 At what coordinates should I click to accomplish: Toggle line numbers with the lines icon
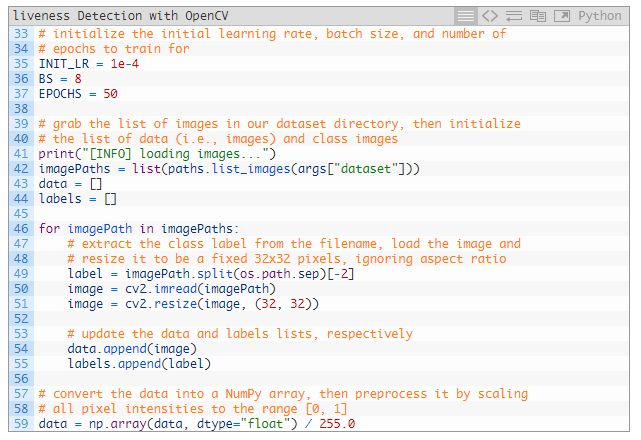click(x=467, y=16)
